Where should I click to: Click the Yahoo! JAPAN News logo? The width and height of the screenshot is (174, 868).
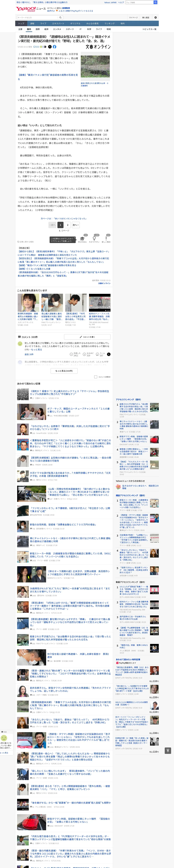point(31,9)
